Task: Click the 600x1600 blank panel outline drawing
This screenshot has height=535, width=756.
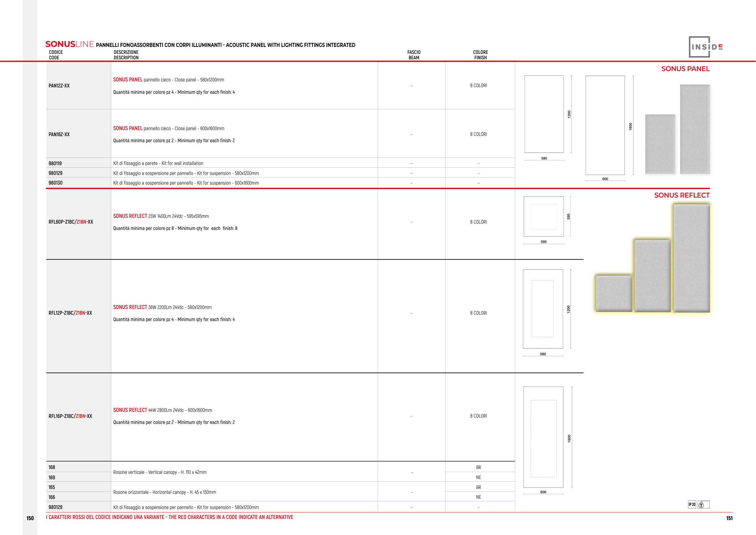Action: (x=605, y=125)
